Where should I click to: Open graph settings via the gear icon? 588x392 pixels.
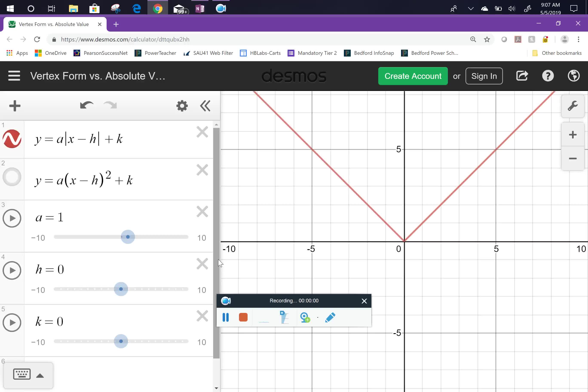coord(182,106)
